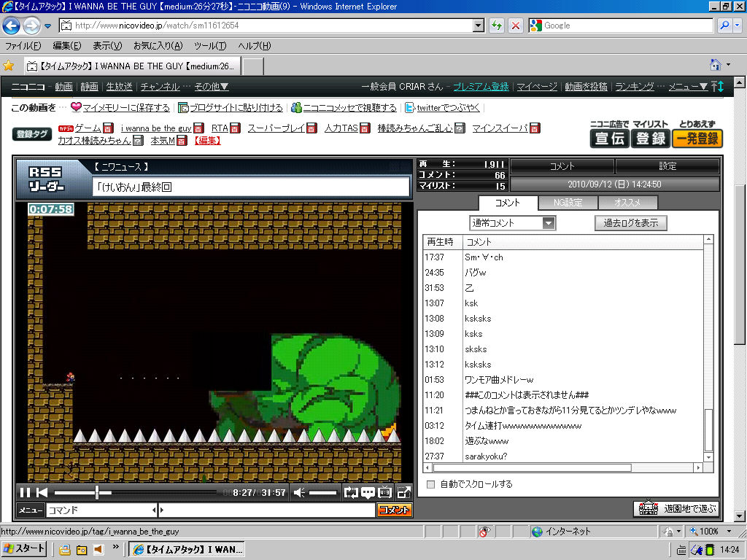The width and height of the screenshot is (747, 560).
Task: Open the dictionary icon after ゲーム tag
Action: [x=108, y=128]
